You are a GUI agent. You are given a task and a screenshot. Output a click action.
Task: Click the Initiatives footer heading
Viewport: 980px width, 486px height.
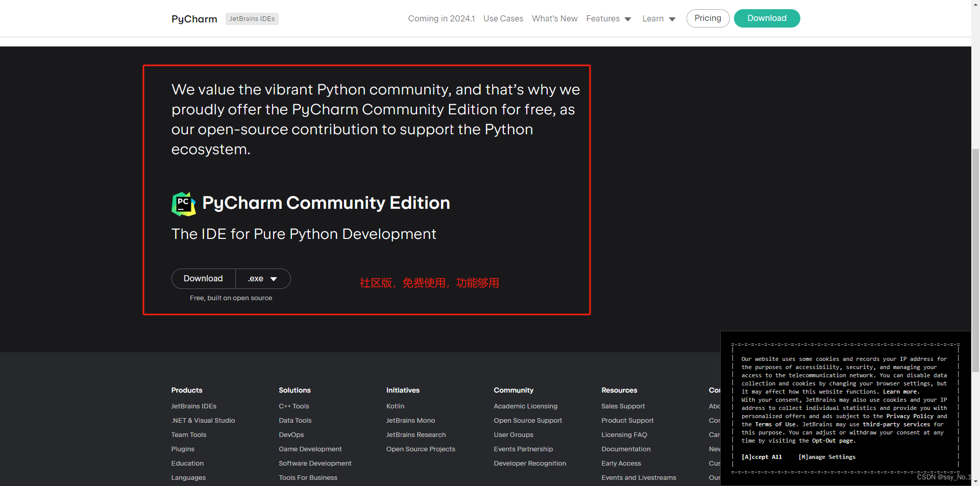pos(403,390)
